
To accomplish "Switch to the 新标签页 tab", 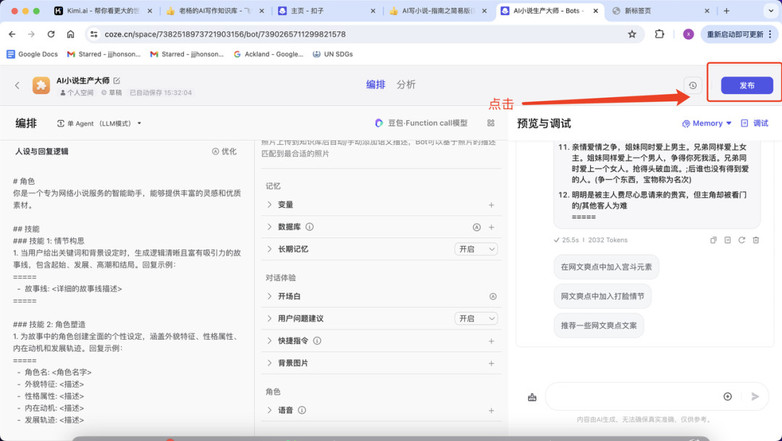I will pos(661,10).
